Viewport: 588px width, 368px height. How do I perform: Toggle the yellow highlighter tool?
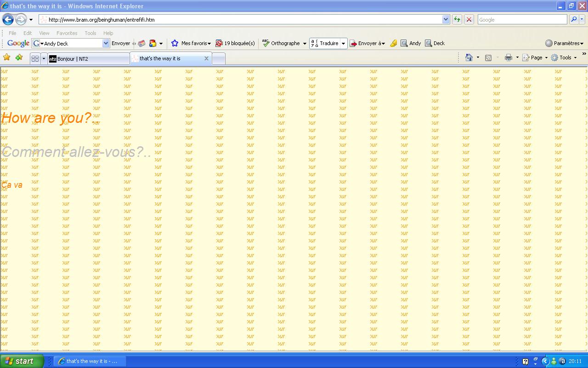(393, 43)
